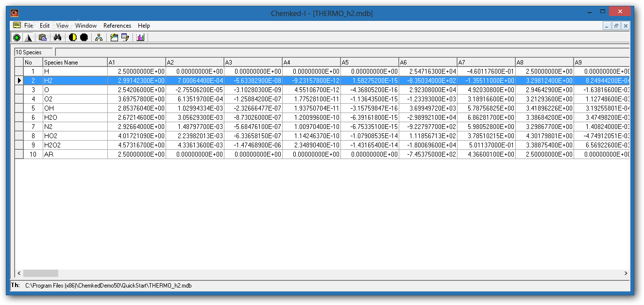Viewport: 644px width, 305px height.
Task: Click the table with lightning bolt icon
Action: tap(114, 37)
